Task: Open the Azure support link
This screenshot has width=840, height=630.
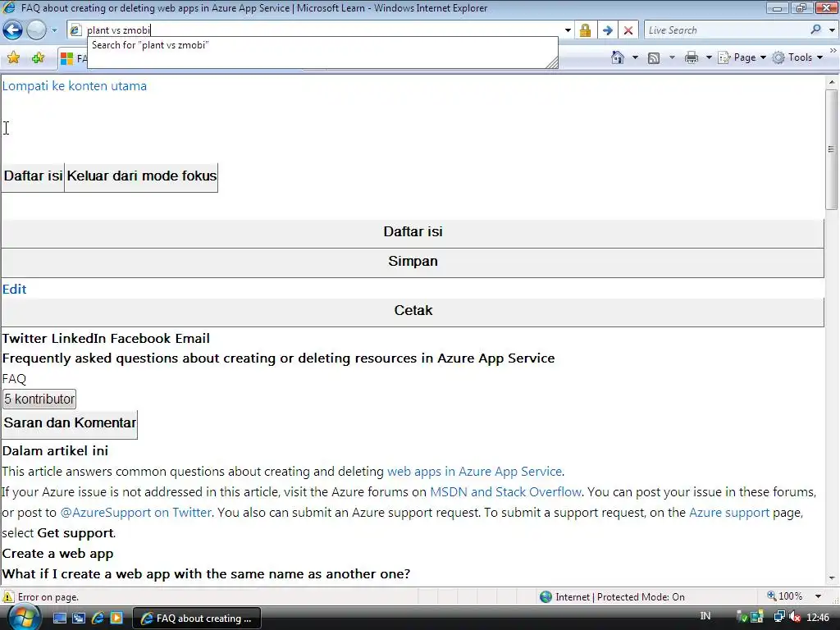Action: click(x=728, y=513)
